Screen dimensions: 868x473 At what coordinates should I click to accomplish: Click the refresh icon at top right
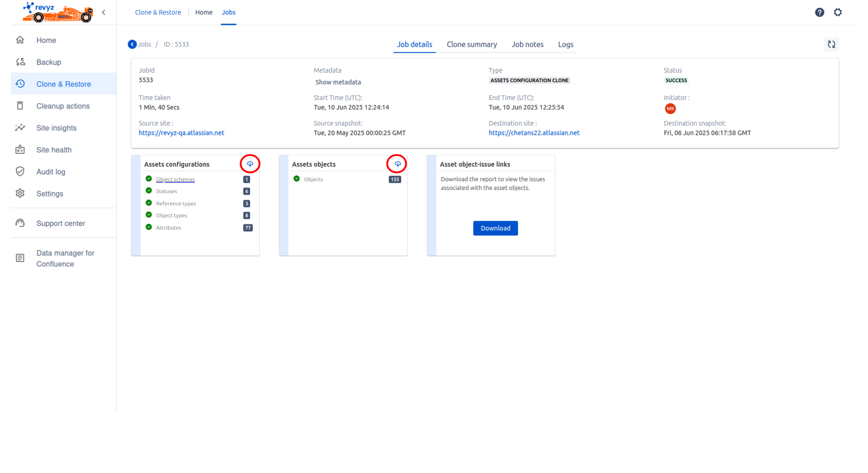click(x=831, y=44)
